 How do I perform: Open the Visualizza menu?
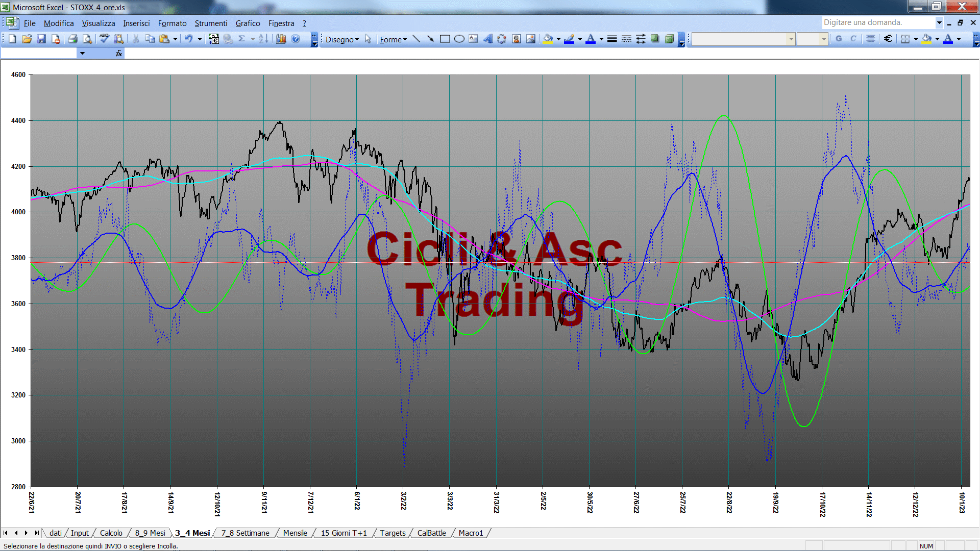click(98, 23)
